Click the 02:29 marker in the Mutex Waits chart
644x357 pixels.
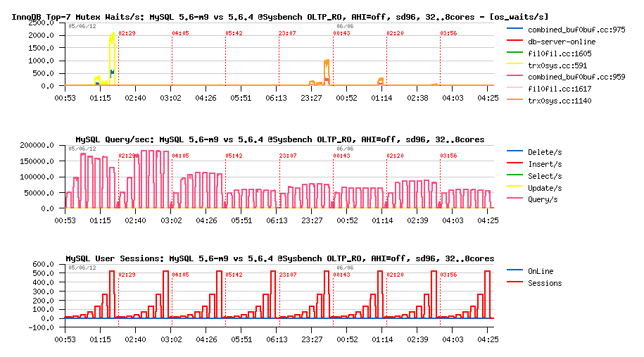[127, 33]
